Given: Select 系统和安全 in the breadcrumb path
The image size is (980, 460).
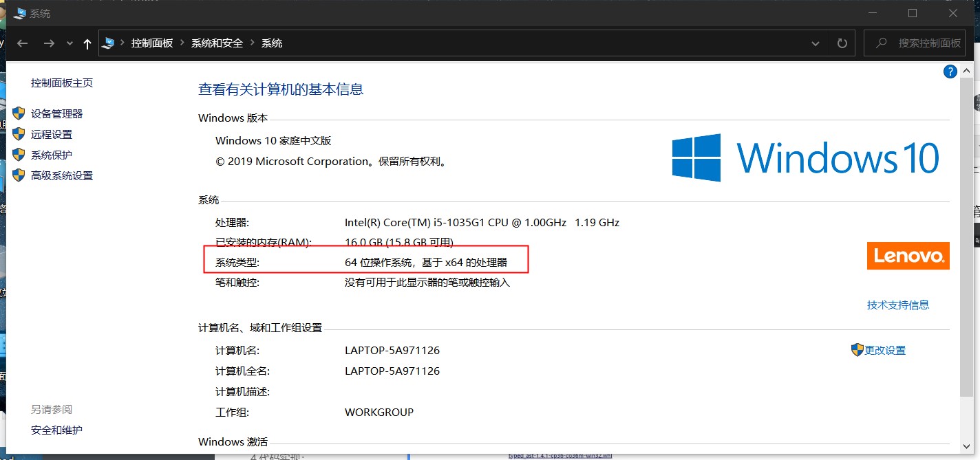Looking at the screenshot, I should click(x=217, y=43).
